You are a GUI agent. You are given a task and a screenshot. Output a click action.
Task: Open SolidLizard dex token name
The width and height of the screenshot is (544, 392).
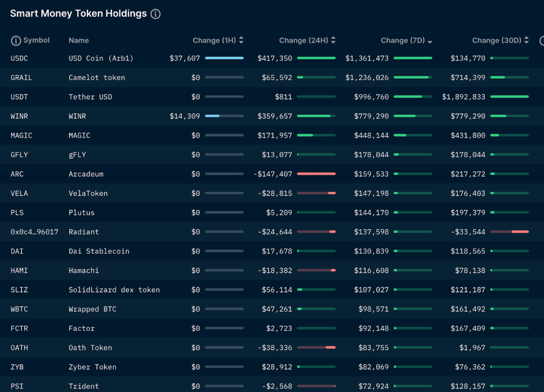click(x=114, y=290)
